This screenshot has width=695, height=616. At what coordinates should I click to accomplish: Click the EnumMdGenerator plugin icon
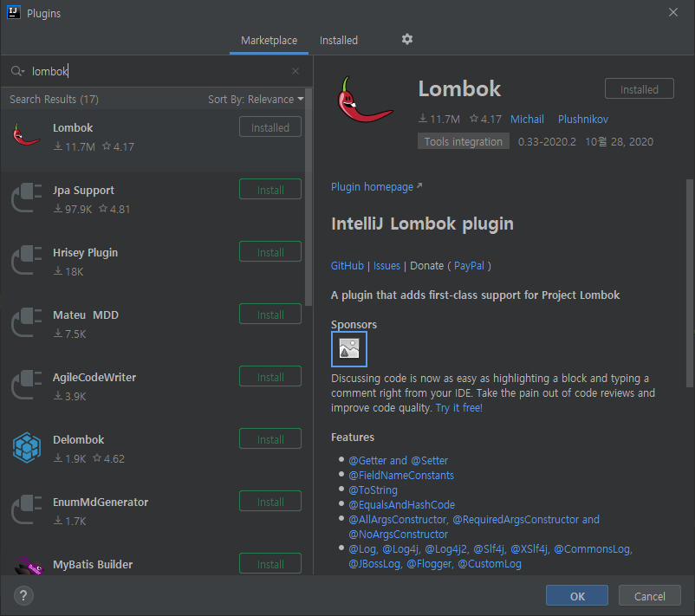click(27, 510)
